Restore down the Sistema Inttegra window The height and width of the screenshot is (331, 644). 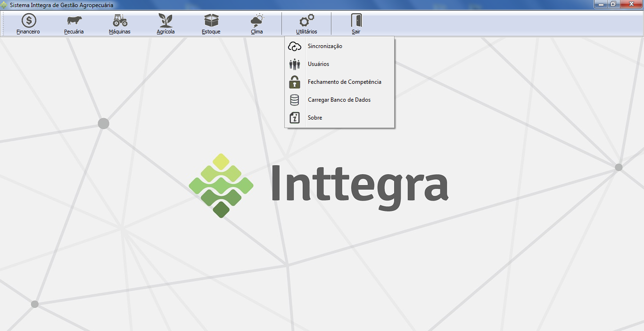coord(613,4)
